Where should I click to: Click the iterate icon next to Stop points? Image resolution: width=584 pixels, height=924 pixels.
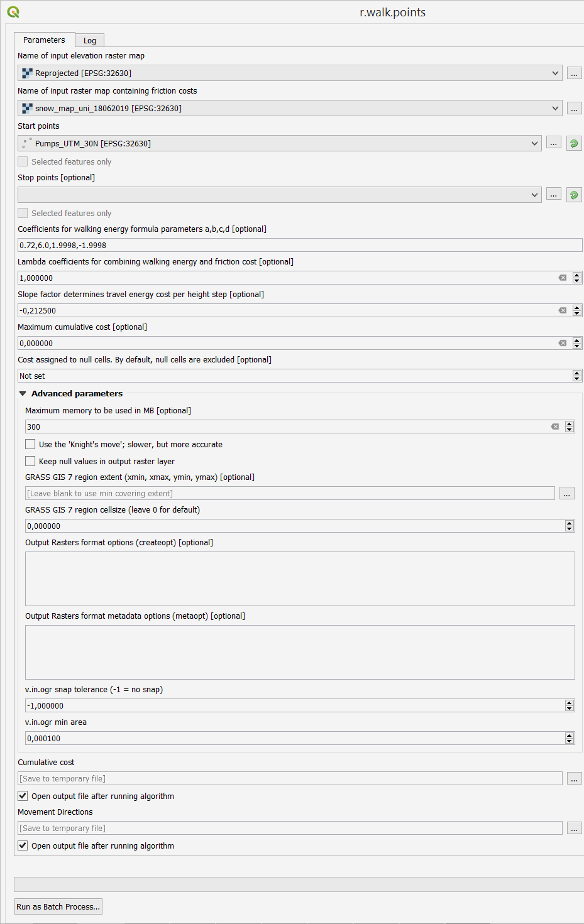pyautogui.click(x=573, y=195)
